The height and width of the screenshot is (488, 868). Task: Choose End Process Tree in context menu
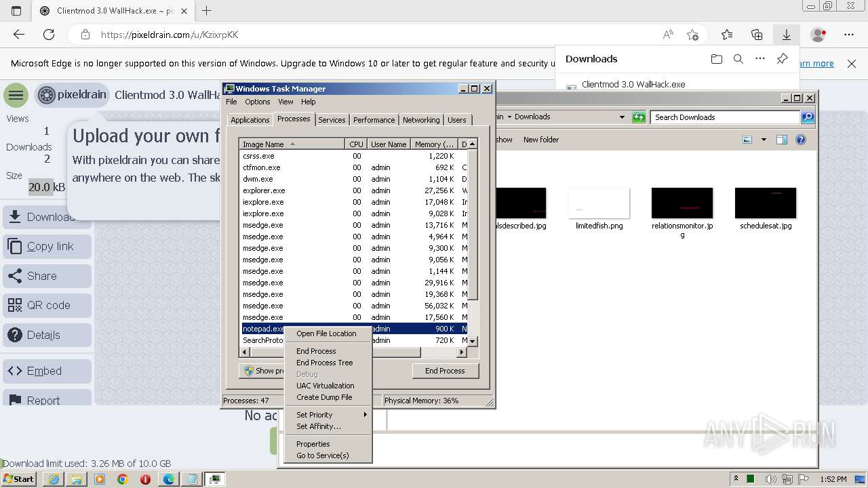pyautogui.click(x=328, y=363)
